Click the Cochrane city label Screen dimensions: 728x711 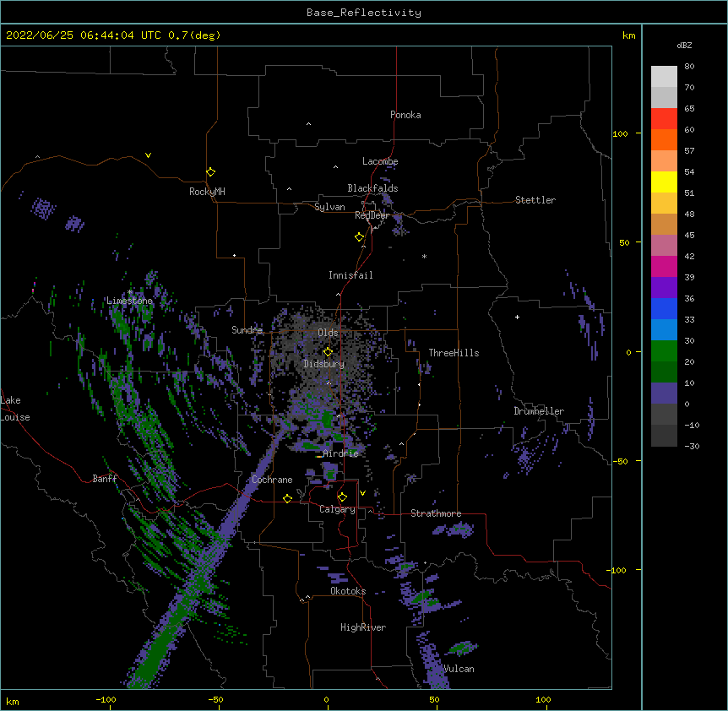coord(272,480)
